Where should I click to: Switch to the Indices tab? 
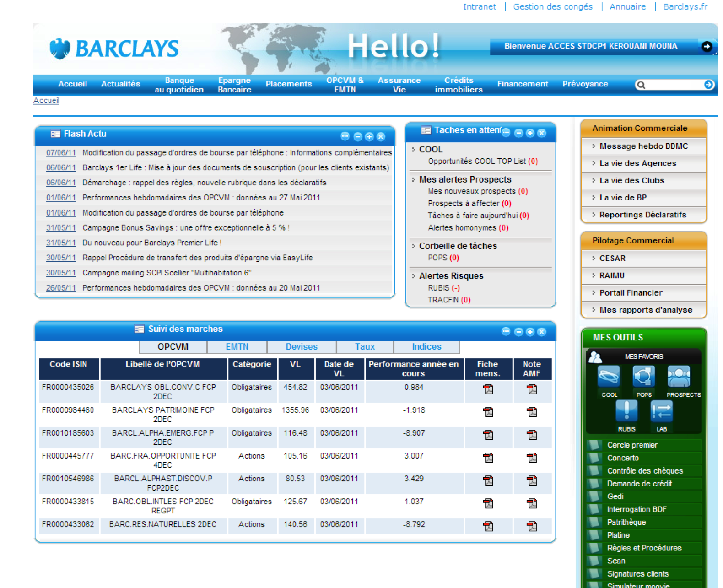click(x=426, y=347)
